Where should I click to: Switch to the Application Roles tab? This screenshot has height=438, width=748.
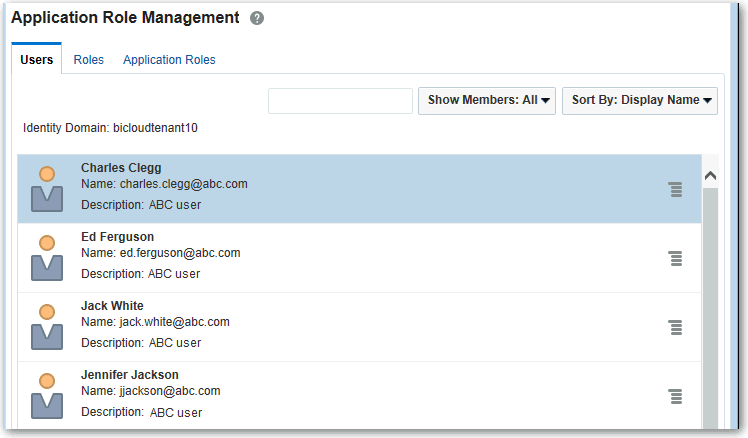click(169, 60)
